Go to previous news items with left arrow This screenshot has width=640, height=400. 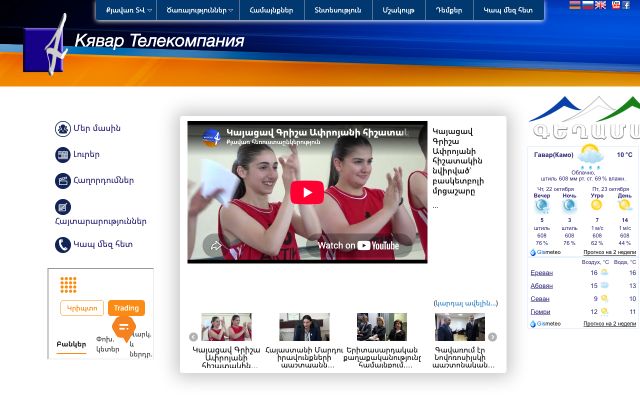[x=193, y=337]
